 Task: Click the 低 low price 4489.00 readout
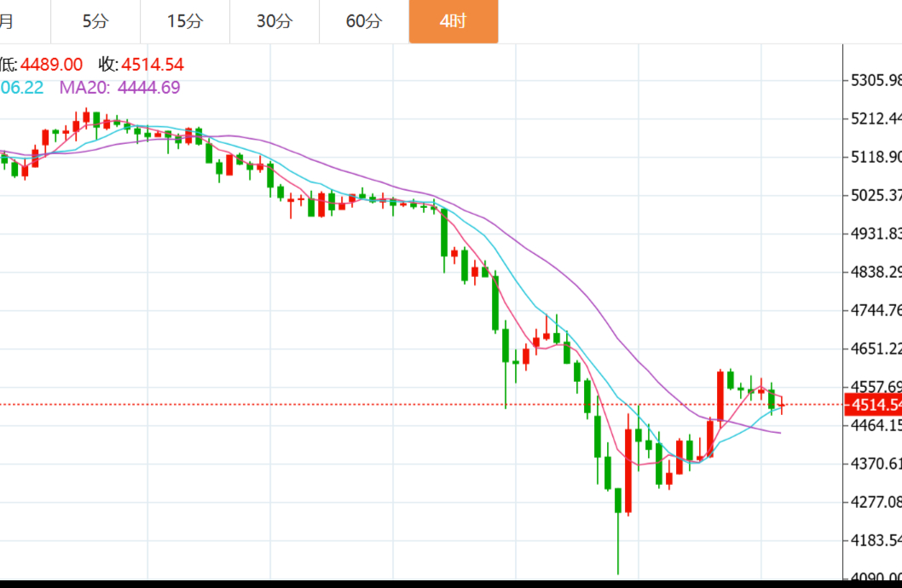click(x=43, y=65)
